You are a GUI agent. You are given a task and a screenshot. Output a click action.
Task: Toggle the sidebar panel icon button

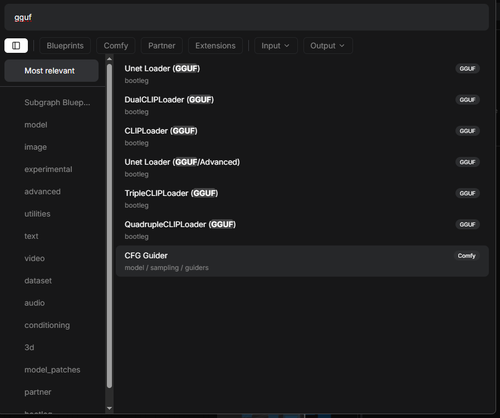pos(16,46)
